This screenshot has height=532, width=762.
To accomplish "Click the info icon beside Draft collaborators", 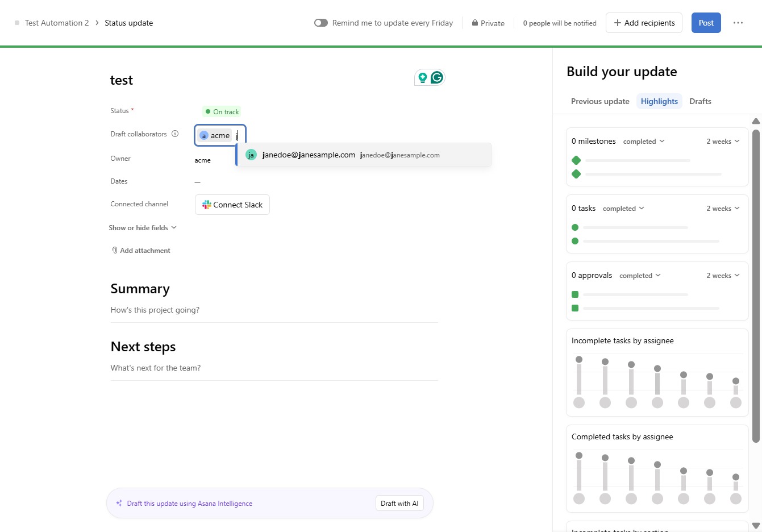I will click(175, 134).
